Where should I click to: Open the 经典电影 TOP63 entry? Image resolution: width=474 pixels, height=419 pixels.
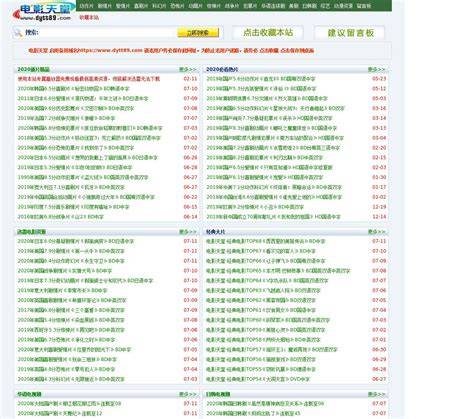tap(263, 290)
